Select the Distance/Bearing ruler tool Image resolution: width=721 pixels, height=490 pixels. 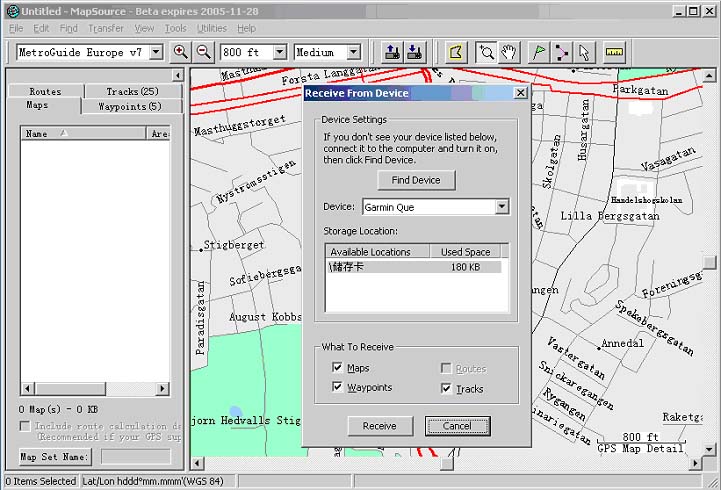pyautogui.click(x=614, y=52)
